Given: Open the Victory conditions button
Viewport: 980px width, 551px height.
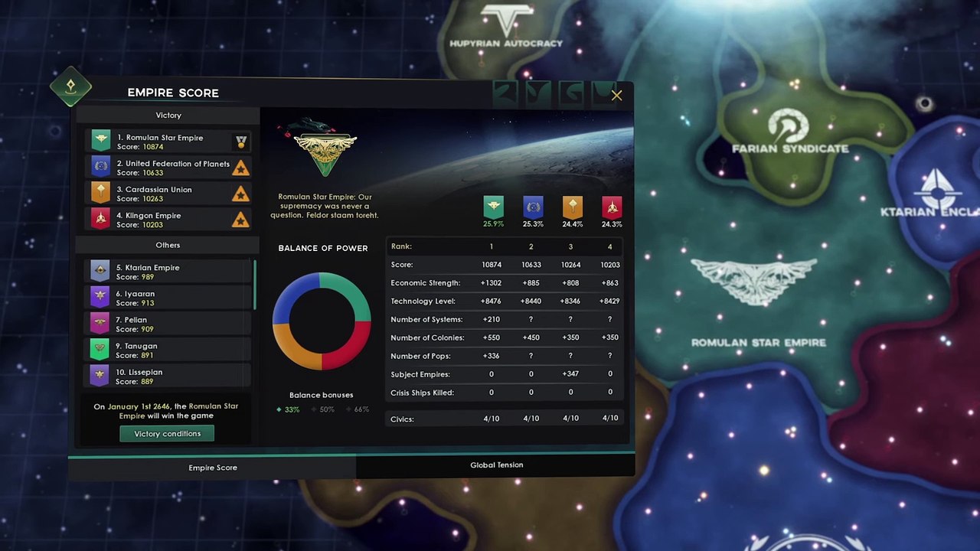Looking at the screenshot, I should 167,434.
